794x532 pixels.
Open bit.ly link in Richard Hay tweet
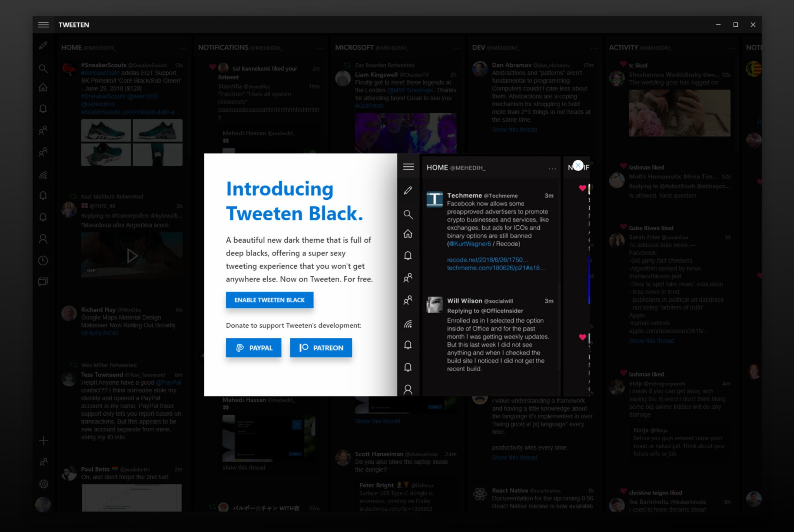[x=100, y=333]
